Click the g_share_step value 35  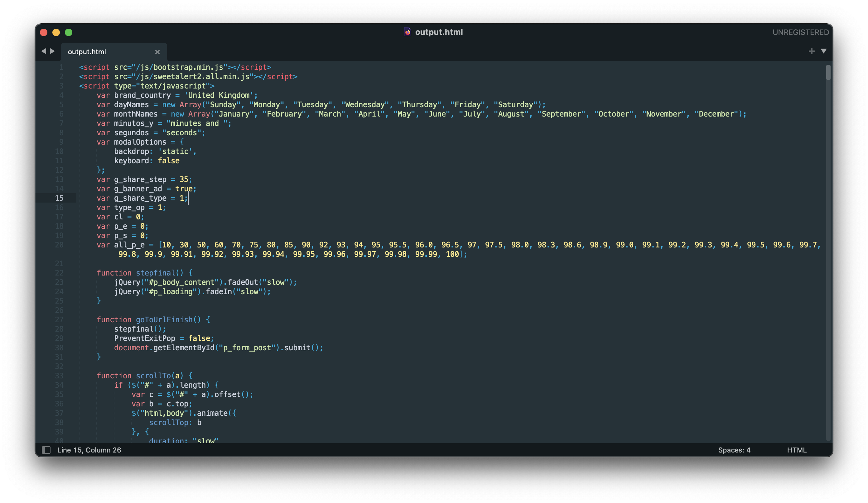point(184,180)
